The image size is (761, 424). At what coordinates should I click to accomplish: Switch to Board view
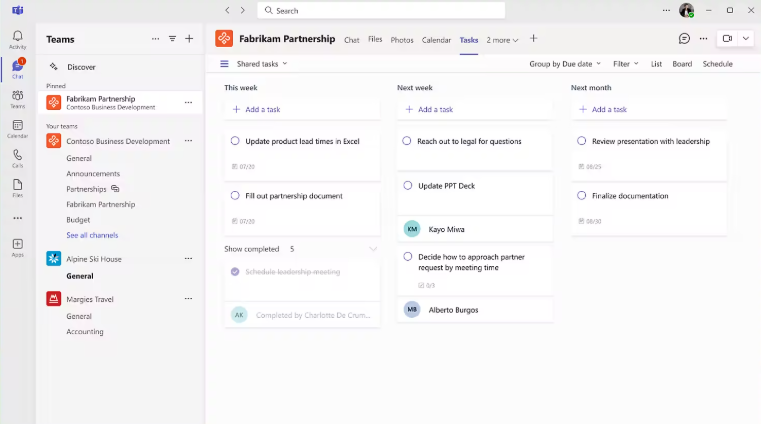click(x=682, y=64)
